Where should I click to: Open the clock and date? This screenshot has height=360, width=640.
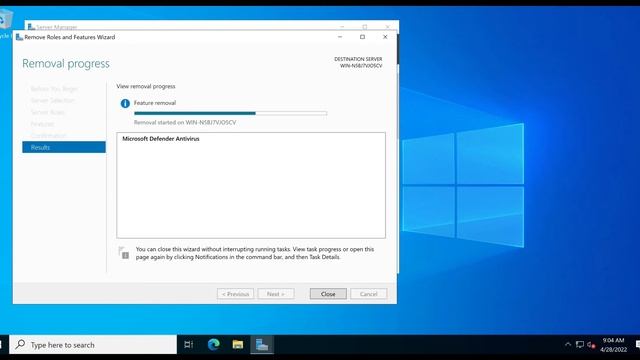613,345
